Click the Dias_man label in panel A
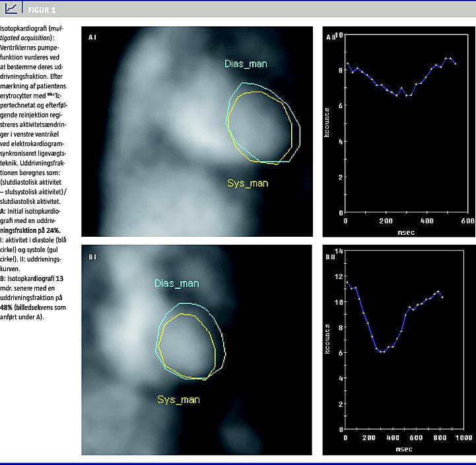This screenshot has width=476, height=465. [x=244, y=65]
